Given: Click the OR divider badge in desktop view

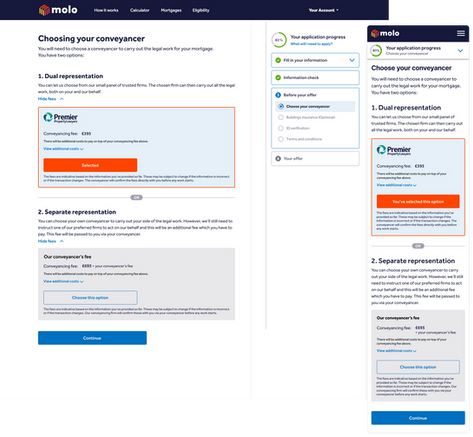Looking at the screenshot, I should 136,198.
